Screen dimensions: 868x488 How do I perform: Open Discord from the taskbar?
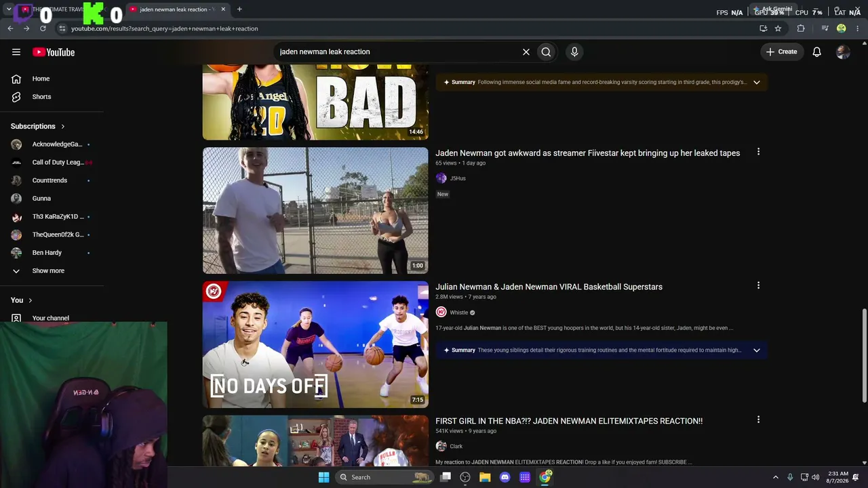[x=505, y=477]
